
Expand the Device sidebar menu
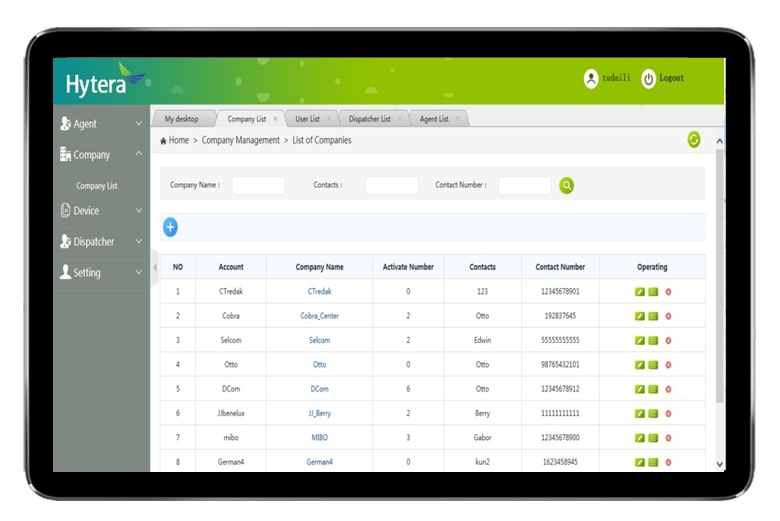[100, 211]
